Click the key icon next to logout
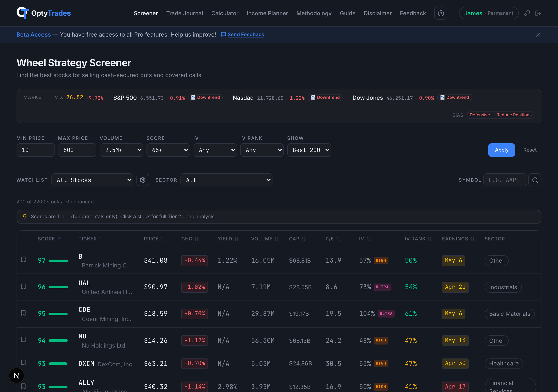This screenshot has height=392, width=558. 527,13
